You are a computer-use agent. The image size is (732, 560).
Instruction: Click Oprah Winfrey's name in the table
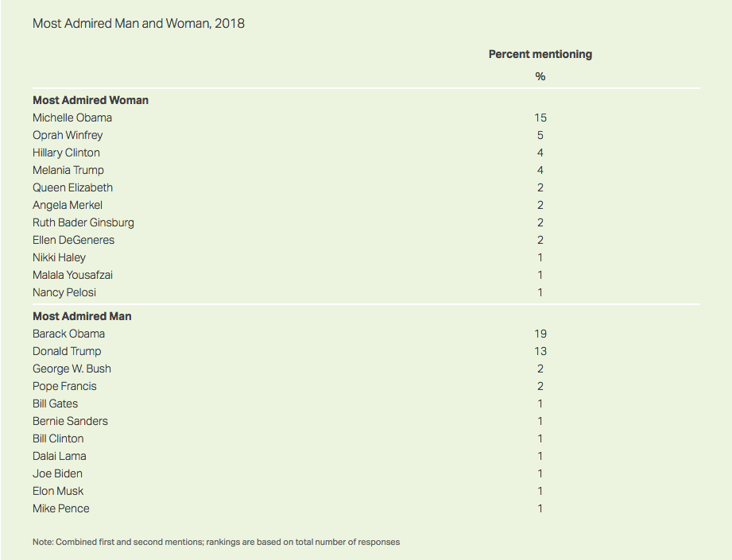point(68,136)
